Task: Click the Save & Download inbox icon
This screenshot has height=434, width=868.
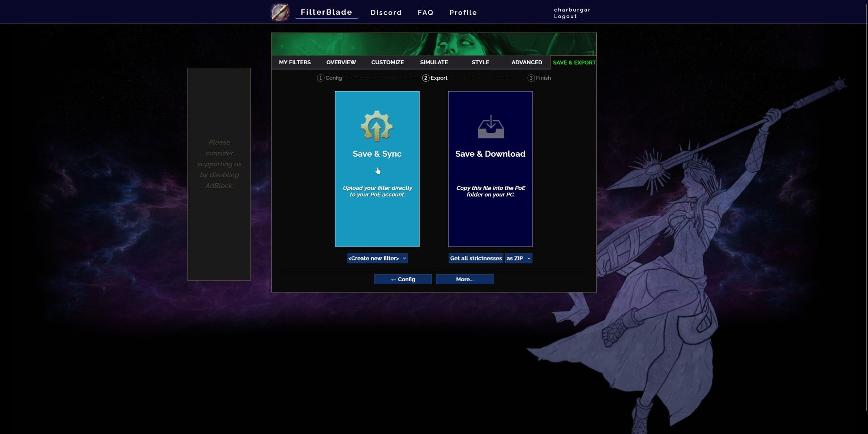Action: pyautogui.click(x=490, y=127)
